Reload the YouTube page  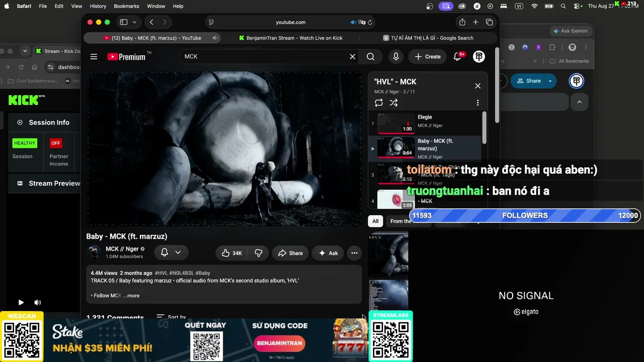pos(370,22)
